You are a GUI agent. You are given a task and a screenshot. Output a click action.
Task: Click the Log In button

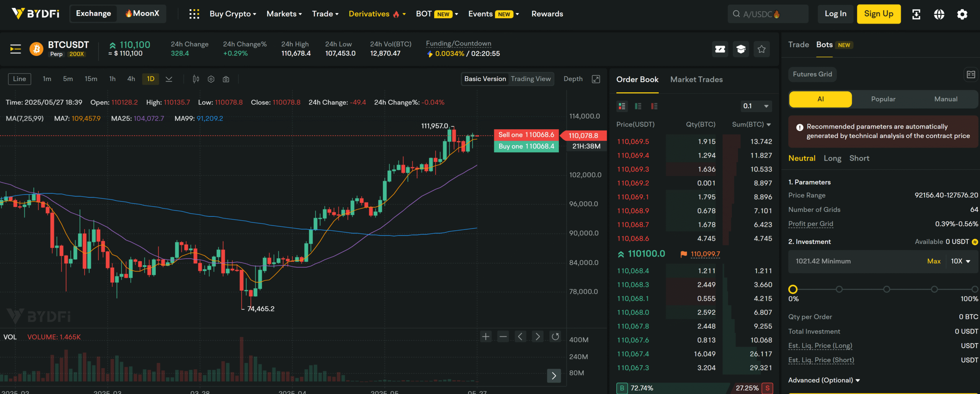pyautogui.click(x=836, y=14)
